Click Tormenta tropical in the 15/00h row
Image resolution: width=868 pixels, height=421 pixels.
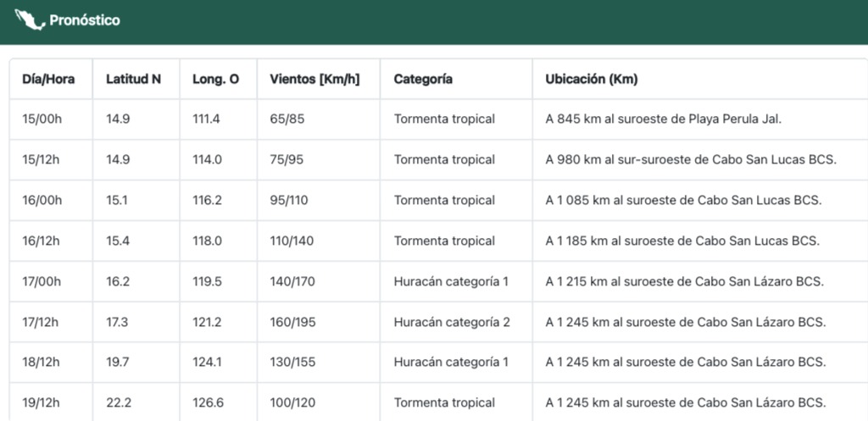(x=444, y=119)
